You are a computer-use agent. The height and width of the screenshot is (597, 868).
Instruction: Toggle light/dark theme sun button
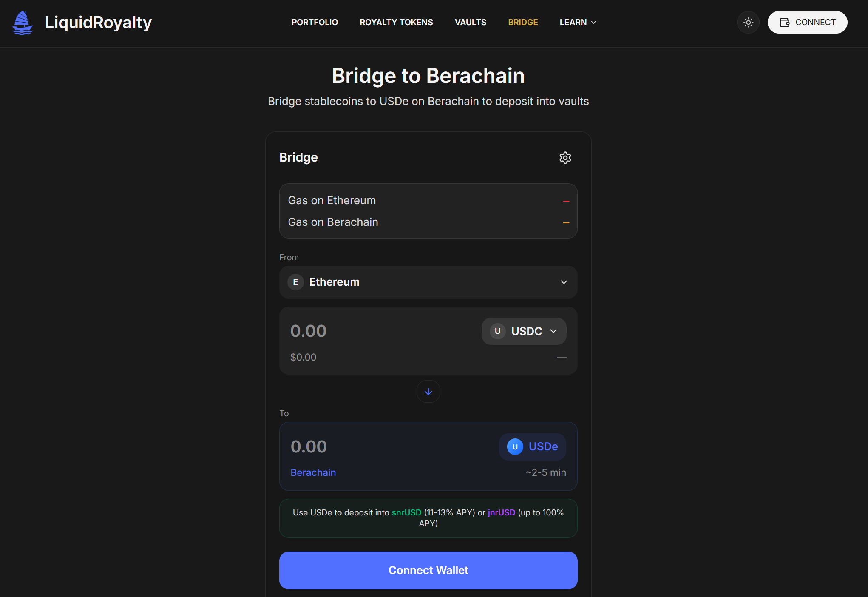coord(748,23)
